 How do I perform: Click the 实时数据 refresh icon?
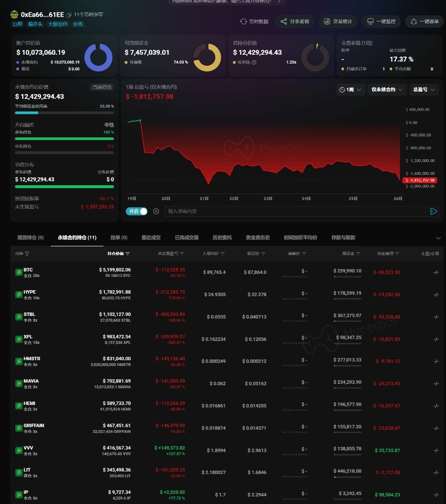[243, 22]
